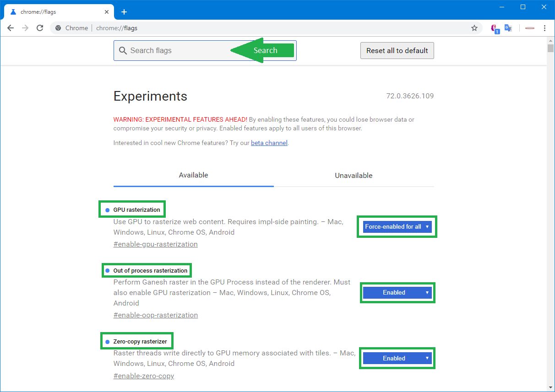Viewport: 555px width, 392px height.
Task: Select the Available tab
Action: (193, 175)
